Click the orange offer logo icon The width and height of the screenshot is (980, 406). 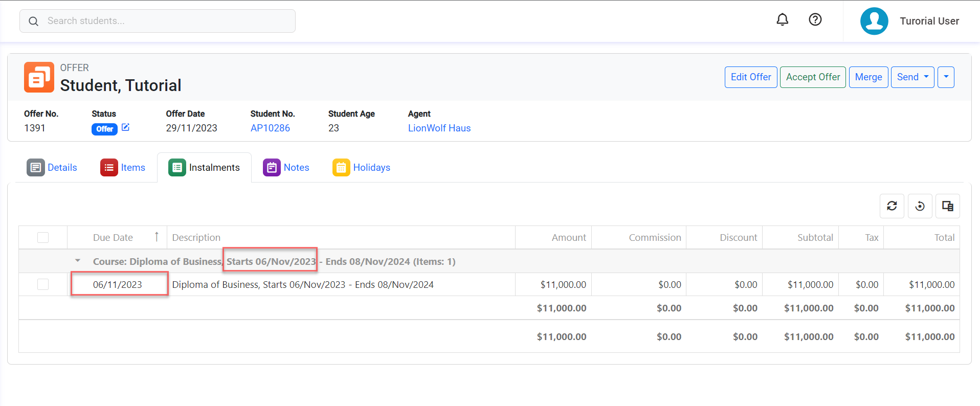(39, 77)
